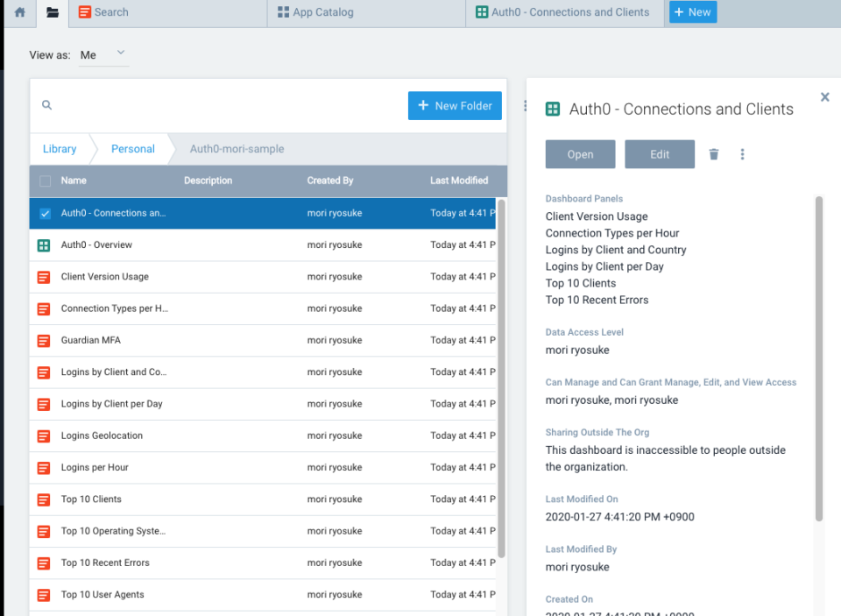
Task: Click the New tab button
Action: [x=692, y=12]
